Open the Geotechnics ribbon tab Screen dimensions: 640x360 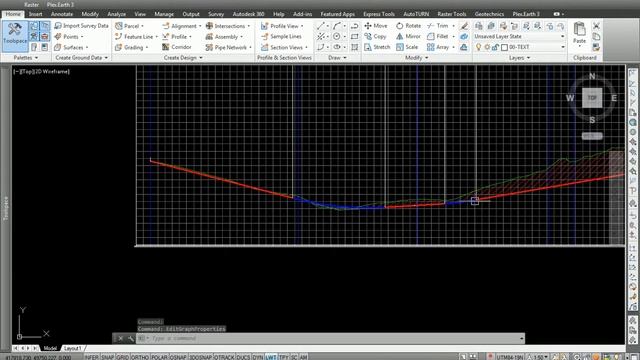coord(489,14)
